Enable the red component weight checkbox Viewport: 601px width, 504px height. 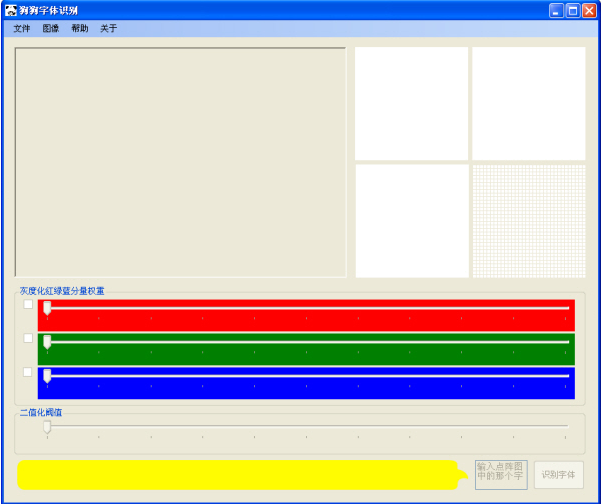(x=28, y=304)
